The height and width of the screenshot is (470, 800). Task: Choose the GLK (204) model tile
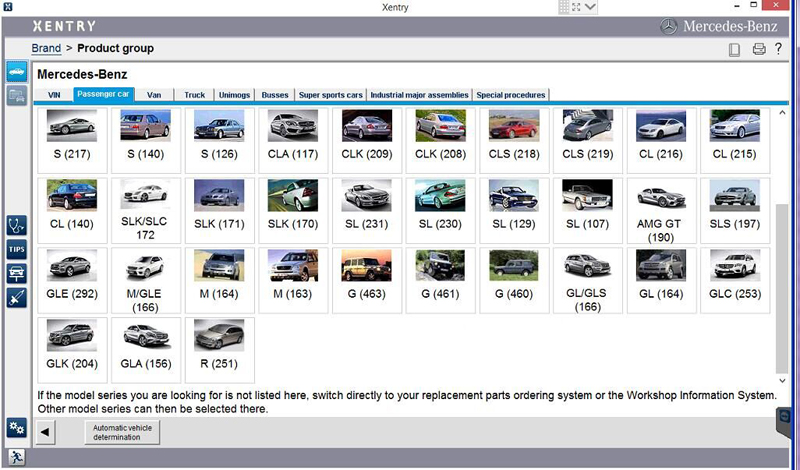click(x=72, y=350)
